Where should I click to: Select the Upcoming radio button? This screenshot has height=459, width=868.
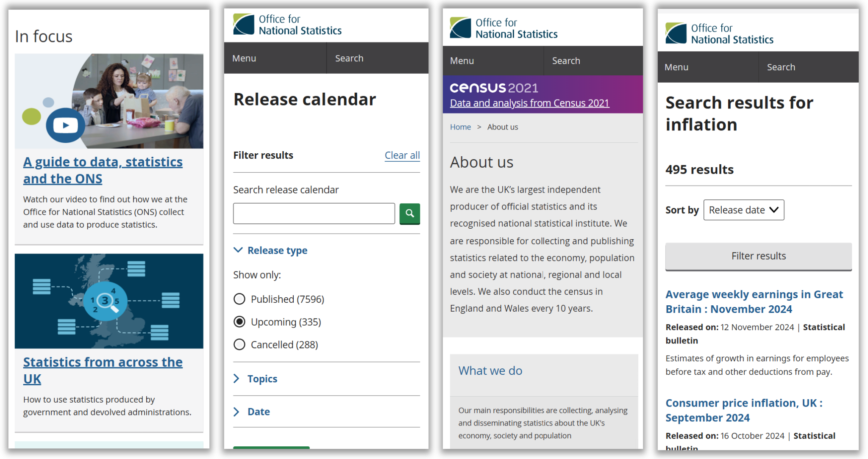click(x=239, y=322)
